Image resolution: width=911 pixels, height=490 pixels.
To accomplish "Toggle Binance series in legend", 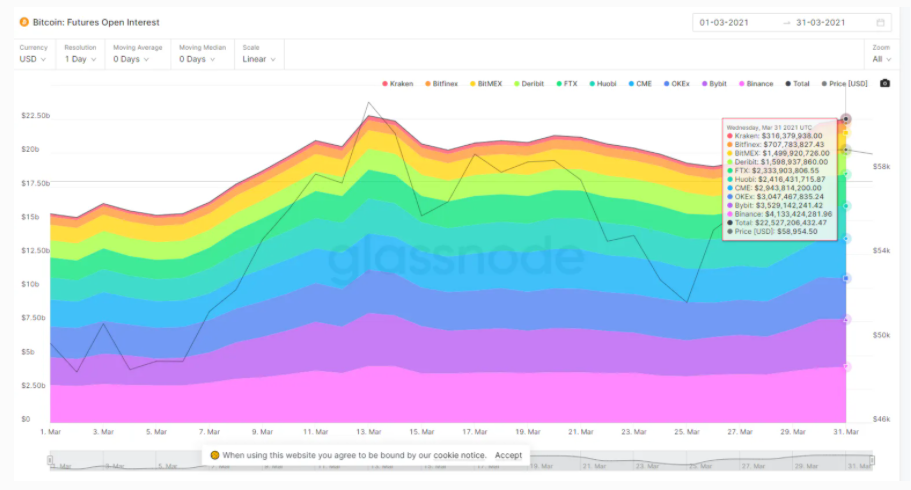I will [756, 84].
